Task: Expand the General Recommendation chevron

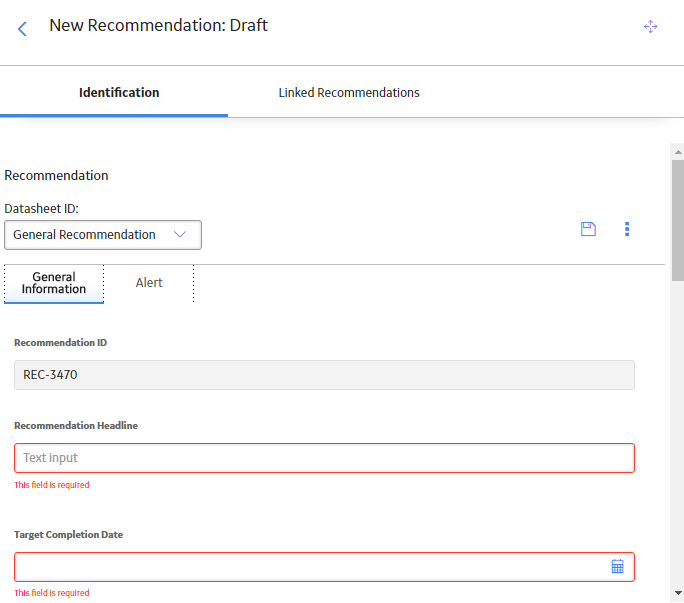Action: pyautogui.click(x=180, y=234)
